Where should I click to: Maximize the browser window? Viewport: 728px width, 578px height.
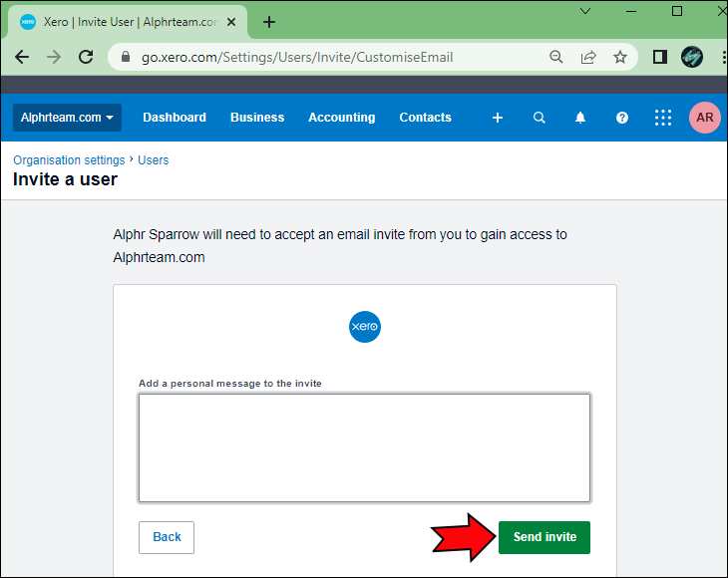click(x=677, y=11)
